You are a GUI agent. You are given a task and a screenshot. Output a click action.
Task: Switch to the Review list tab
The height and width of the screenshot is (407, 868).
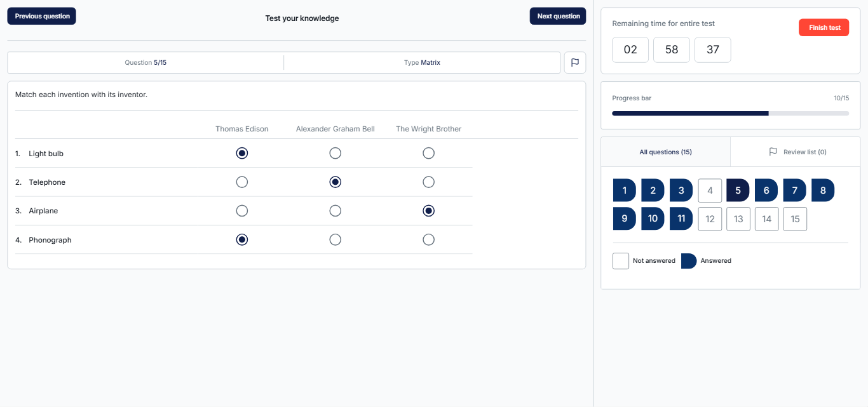pyautogui.click(x=797, y=152)
